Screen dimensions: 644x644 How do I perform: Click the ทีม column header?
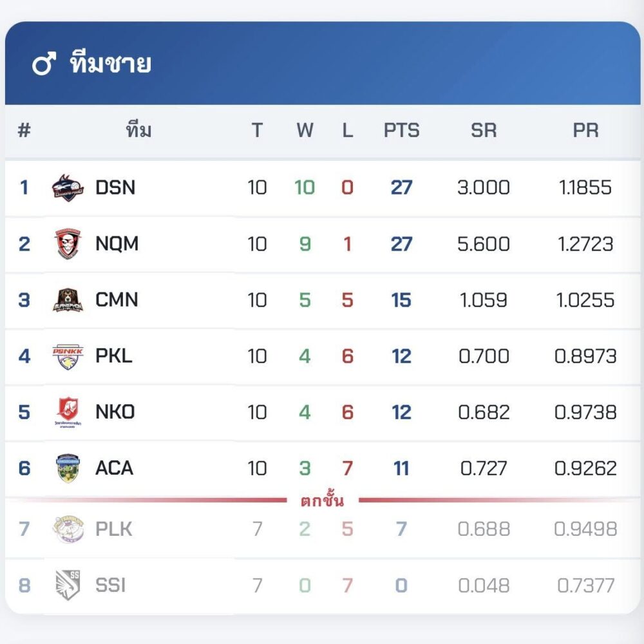coord(138,131)
